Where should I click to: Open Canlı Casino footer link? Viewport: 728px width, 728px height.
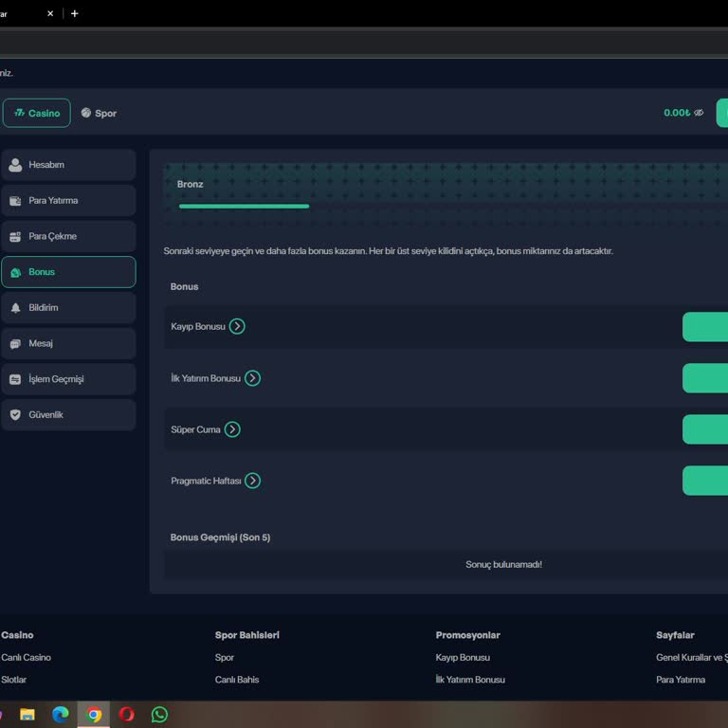27,657
